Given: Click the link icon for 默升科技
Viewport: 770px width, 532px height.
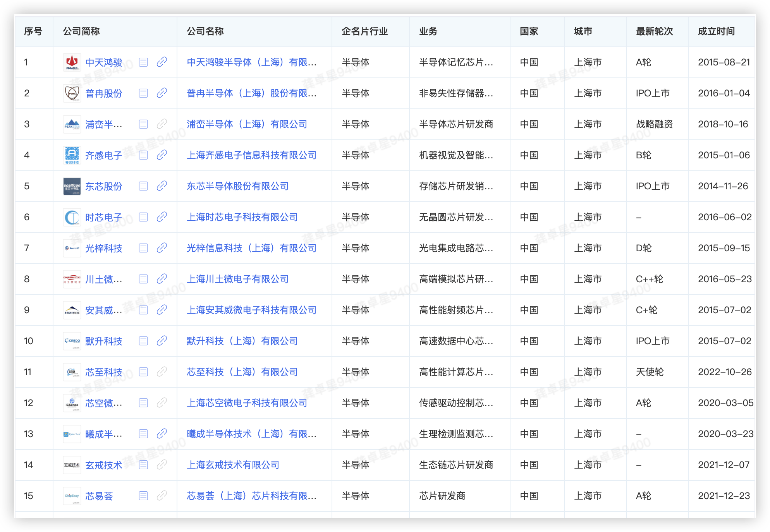Looking at the screenshot, I should [162, 341].
